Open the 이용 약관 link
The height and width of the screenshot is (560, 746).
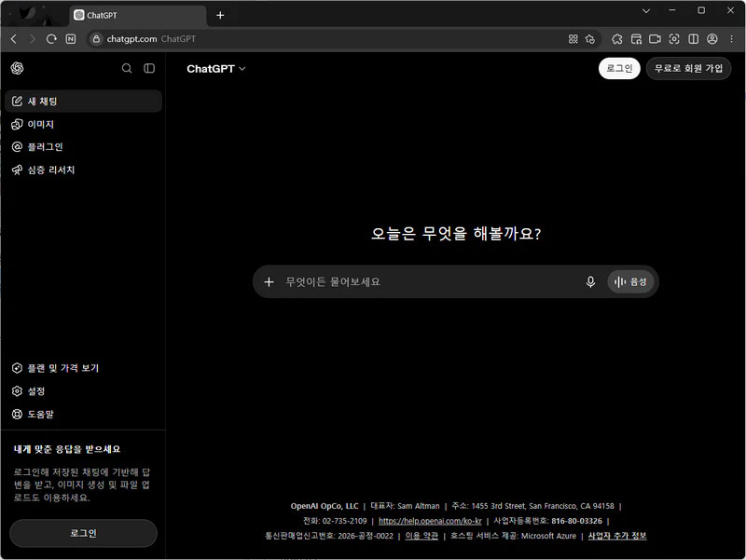point(421,536)
